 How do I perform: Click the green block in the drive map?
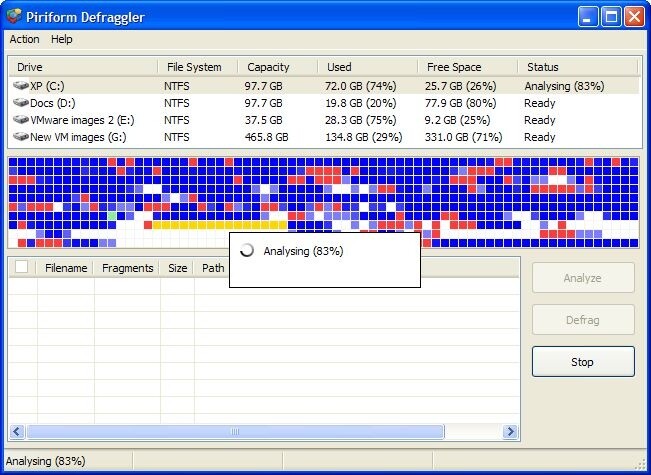tap(112, 215)
